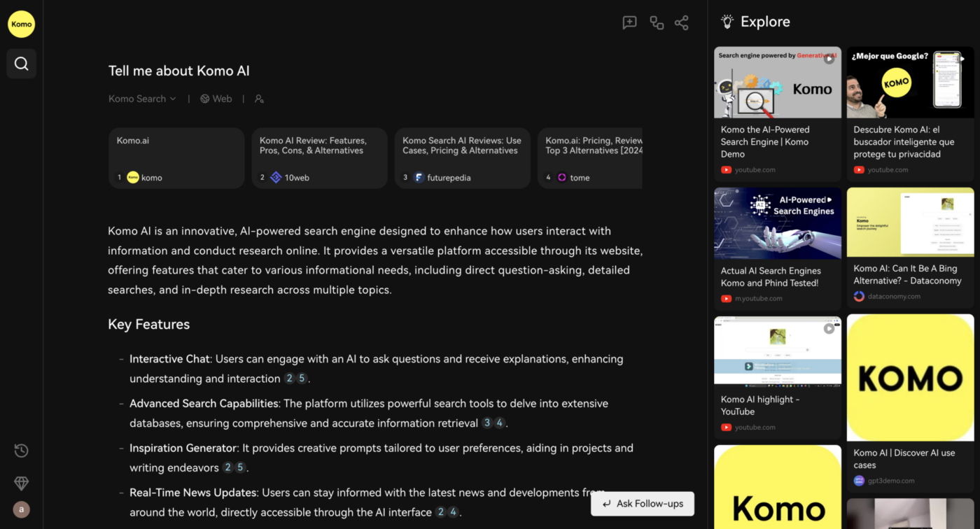Click YouTube icon under Komo AI highlight card
The width and height of the screenshot is (980, 529).
coord(727,428)
